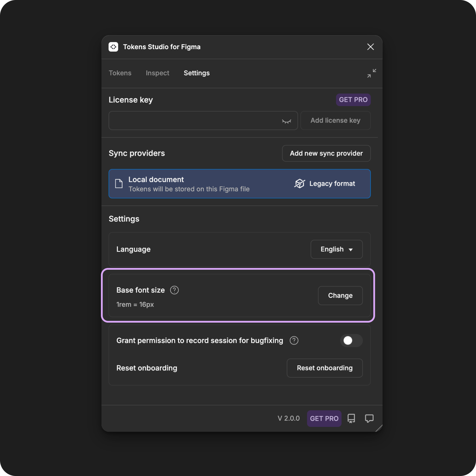
Task: Open the feedback chat bubble icon
Action: [x=369, y=418]
